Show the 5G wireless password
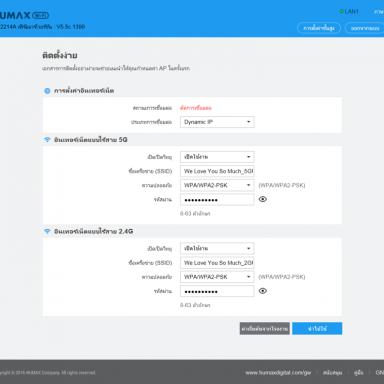 tap(263, 199)
